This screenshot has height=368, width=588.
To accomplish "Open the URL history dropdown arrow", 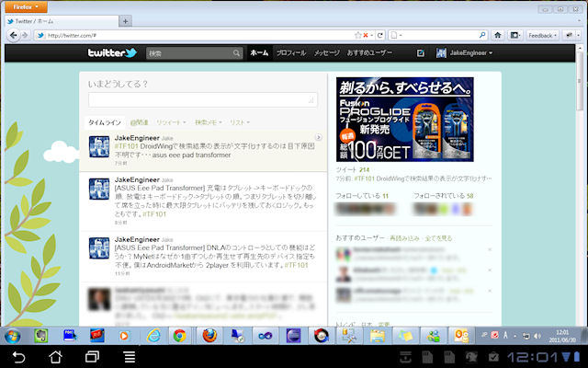I will tap(371, 35).
